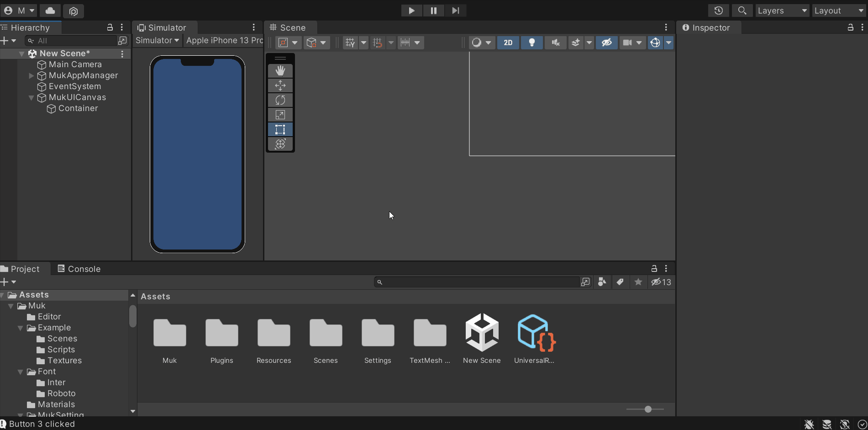Expand MukAppManager object
Viewport: 868px width, 430px height.
point(31,75)
